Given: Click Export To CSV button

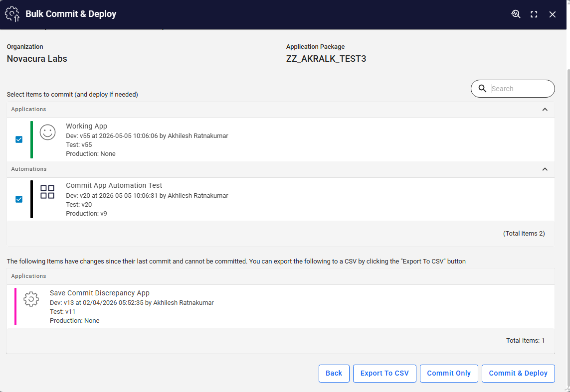Looking at the screenshot, I should point(384,374).
